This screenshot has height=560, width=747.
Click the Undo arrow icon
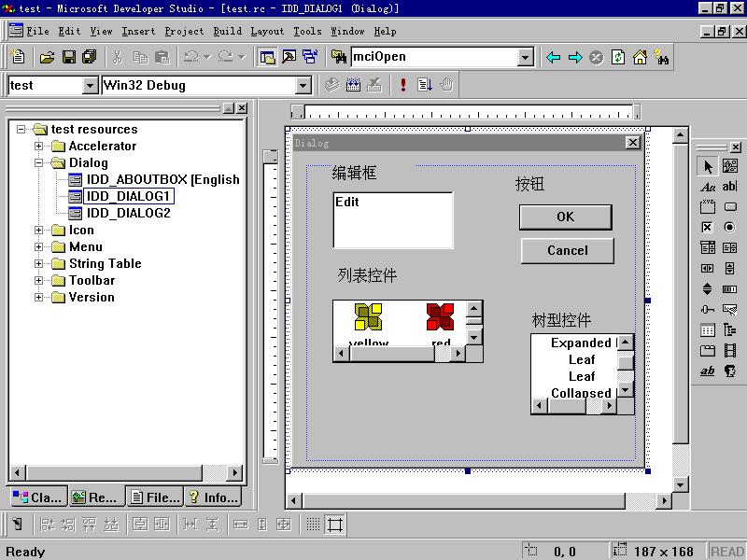point(191,57)
